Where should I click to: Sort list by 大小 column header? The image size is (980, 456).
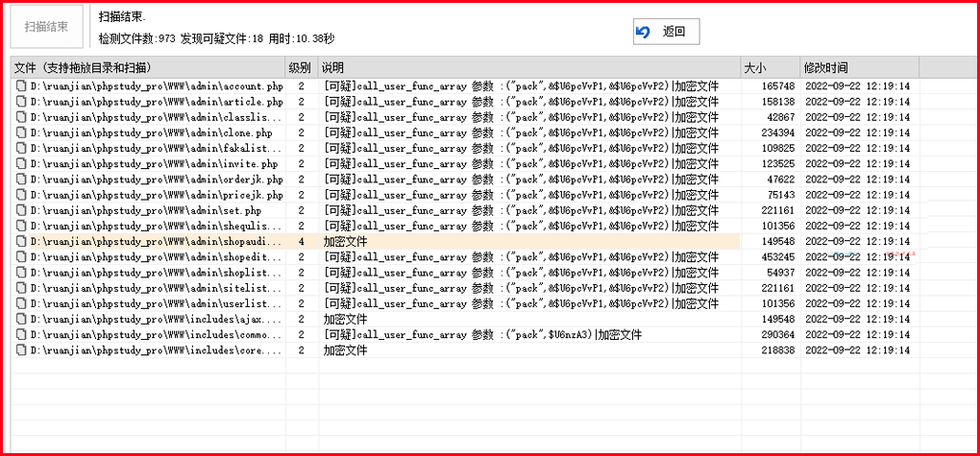(x=771, y=67)
